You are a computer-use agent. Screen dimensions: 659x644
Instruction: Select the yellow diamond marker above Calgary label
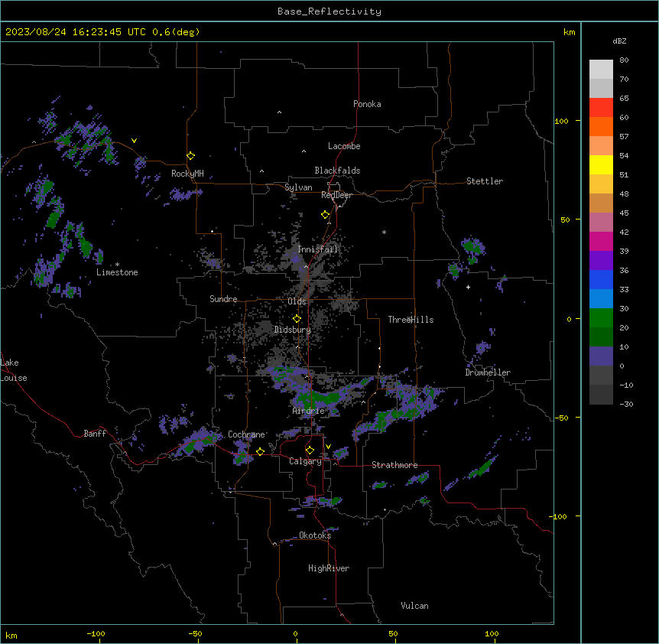click(x=310, y=450)
